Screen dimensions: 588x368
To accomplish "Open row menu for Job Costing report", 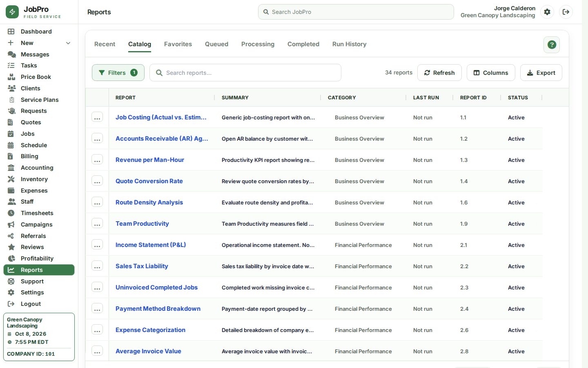I will pos(97,117).
